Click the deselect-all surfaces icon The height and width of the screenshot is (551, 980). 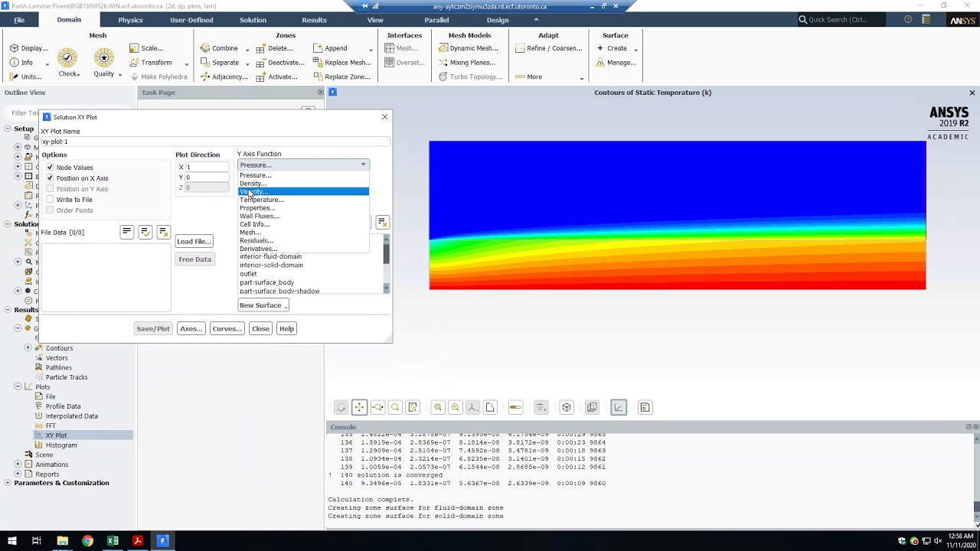tap(382, 223)
